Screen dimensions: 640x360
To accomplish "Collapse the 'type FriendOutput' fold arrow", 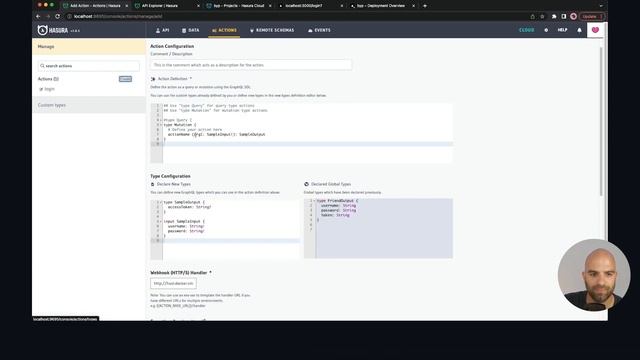I will [314, 201].
